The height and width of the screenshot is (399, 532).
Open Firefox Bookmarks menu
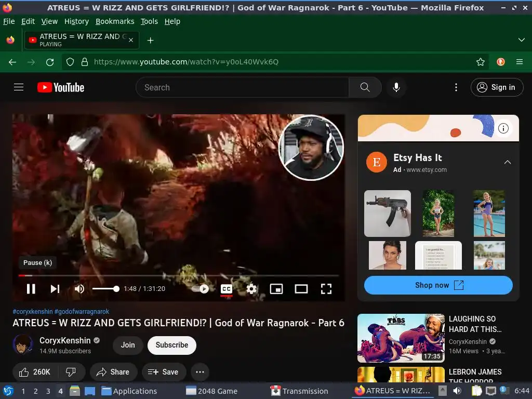[x=115, y=21]
